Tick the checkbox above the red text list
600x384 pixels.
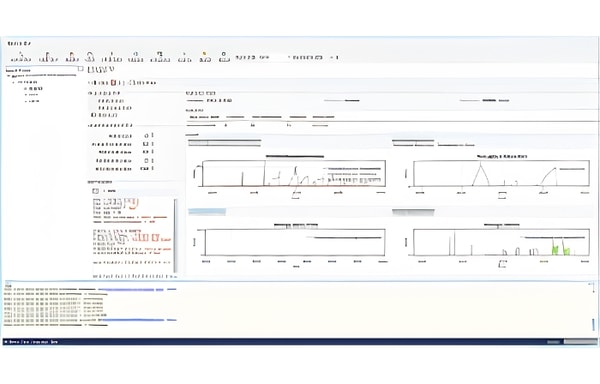96,191
